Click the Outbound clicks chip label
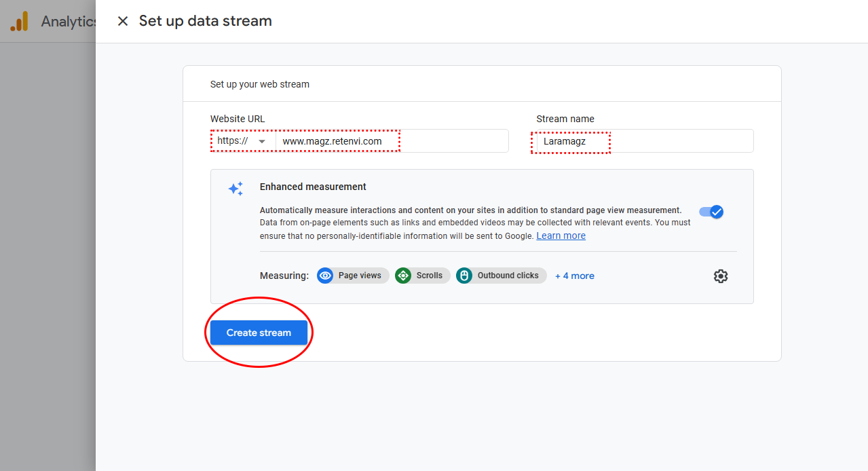This screenshot has width=868, height=471. click(x=508, y=276)
